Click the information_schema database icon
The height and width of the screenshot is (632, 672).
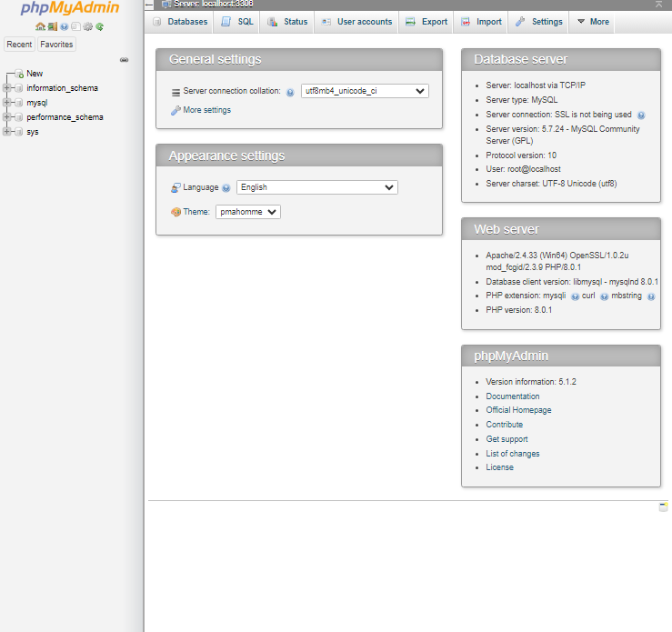18,88
